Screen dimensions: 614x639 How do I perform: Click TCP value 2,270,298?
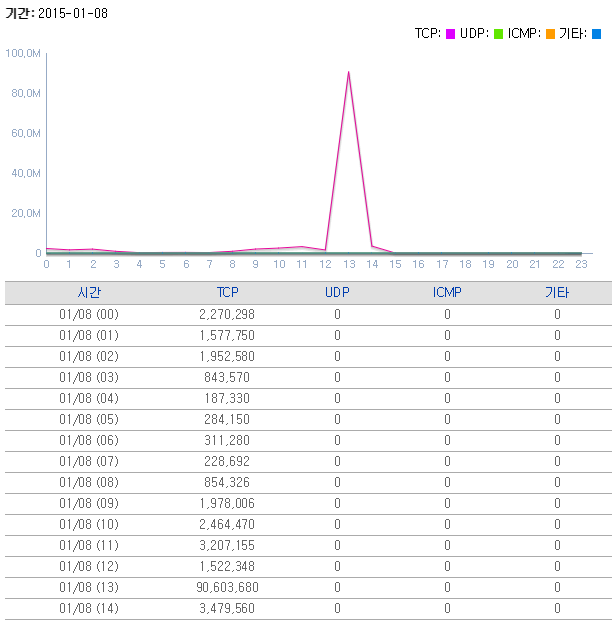tap(227, 314)
